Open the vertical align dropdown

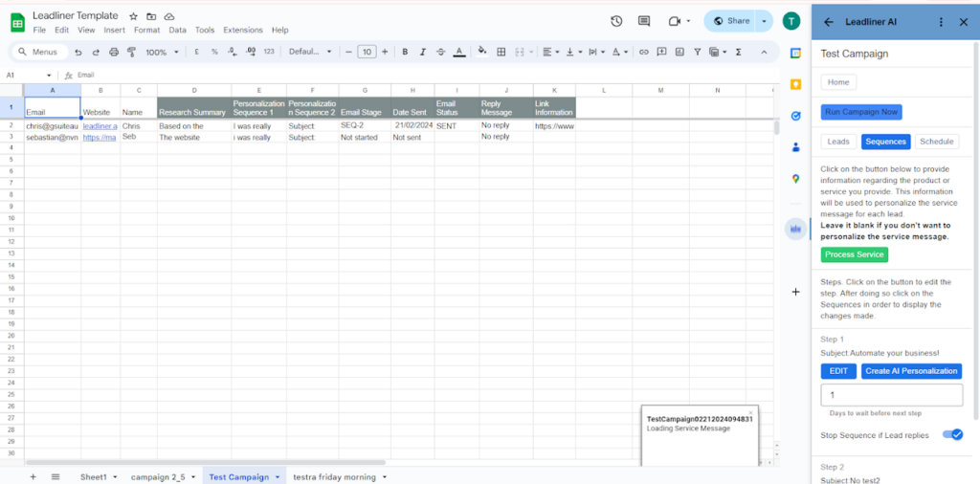tap(573, 52)
